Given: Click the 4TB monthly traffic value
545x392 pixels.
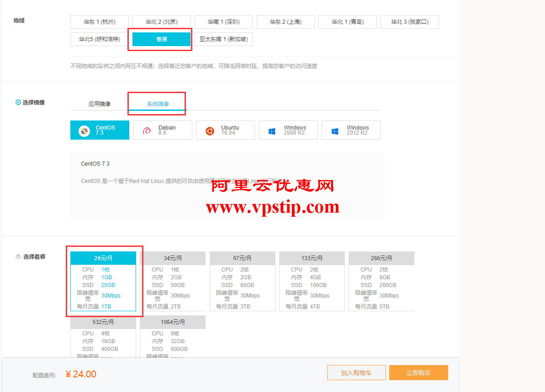Looking at the screenshot, I should pyautogui.click(x=315, y=307).
